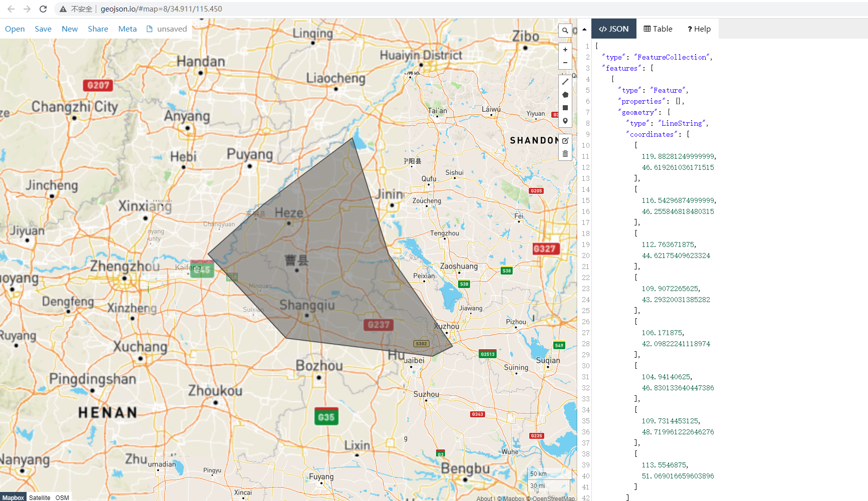Viewport: 868px width, 501px height.
Task: Switch basemap to OSM view
Action: pos(62,497)
